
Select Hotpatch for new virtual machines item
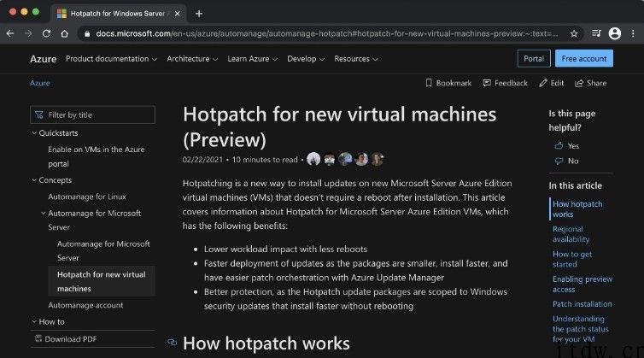point(102,282)
